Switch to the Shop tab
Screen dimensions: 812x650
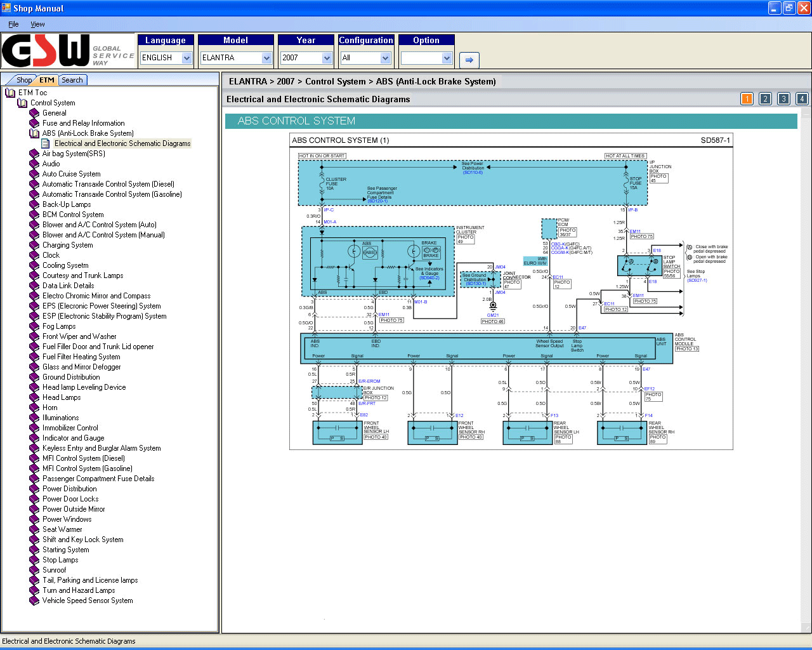pos(24,80)
